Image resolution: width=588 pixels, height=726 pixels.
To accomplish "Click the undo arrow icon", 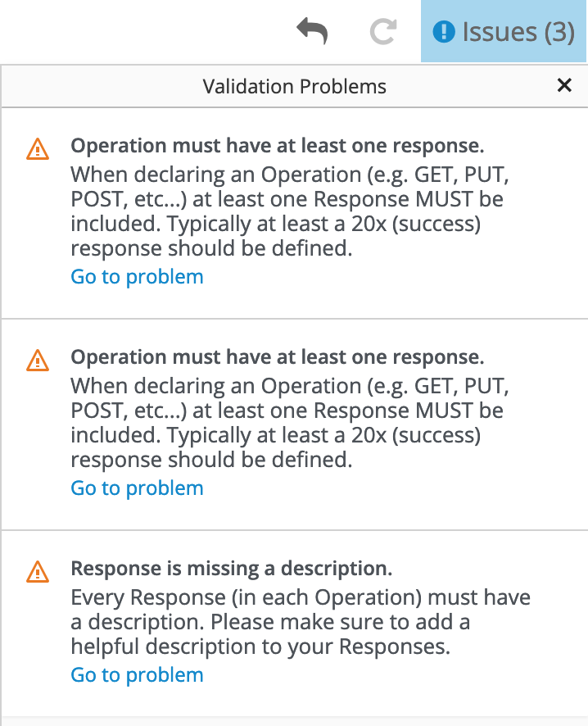I will click(x=312, y=32).
